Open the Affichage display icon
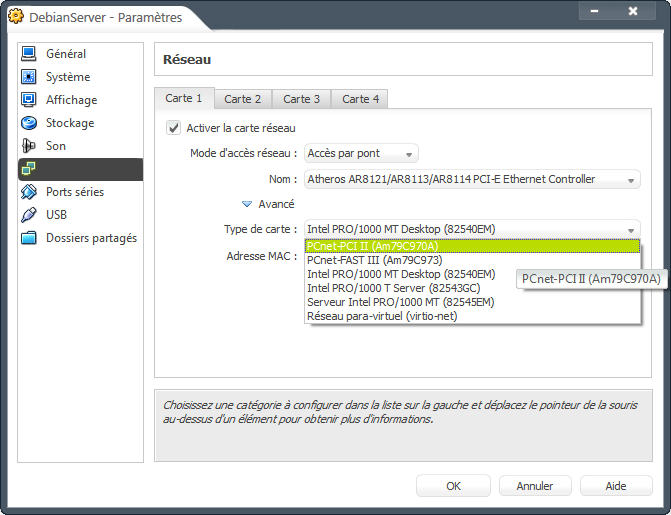The width and height of the screenshot is (671, 515). pyautogui.click(x=29, y=100)
